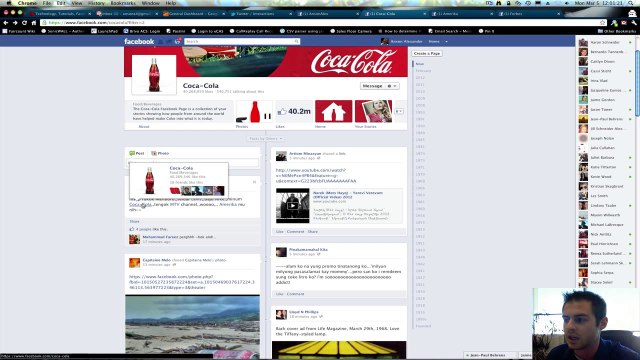
Task: Open chat with Michael LaBrecque
Action: click(x=606, y=225)
